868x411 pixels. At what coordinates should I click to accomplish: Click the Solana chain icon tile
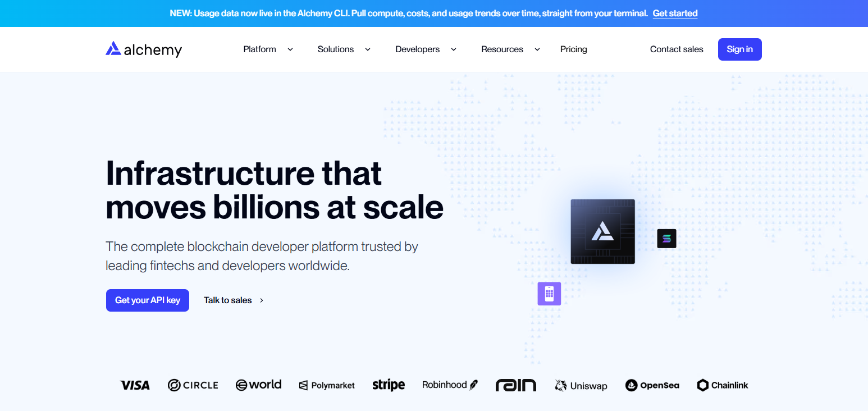666,239
